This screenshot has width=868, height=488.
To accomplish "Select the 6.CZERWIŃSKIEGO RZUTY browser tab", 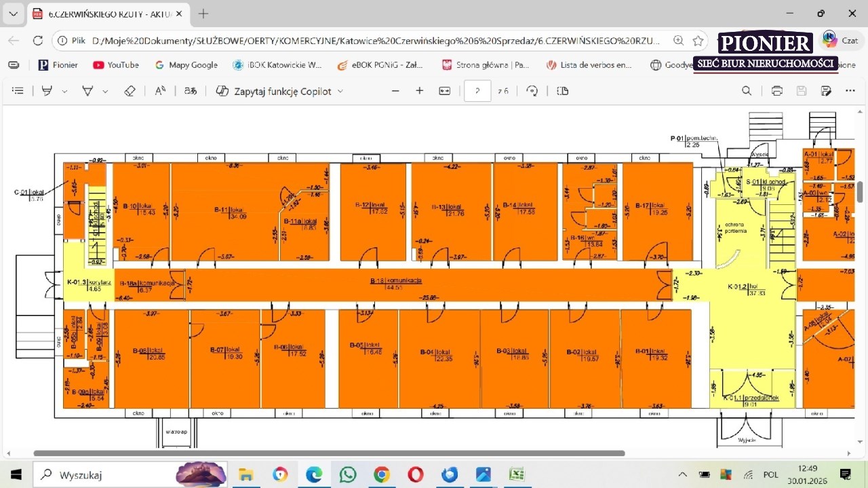I will point(105,14).
